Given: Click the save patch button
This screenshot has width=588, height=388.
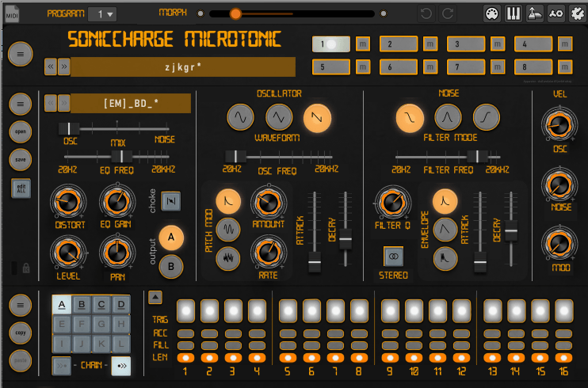Looking at the screenshot, I should tap(21, 159).
